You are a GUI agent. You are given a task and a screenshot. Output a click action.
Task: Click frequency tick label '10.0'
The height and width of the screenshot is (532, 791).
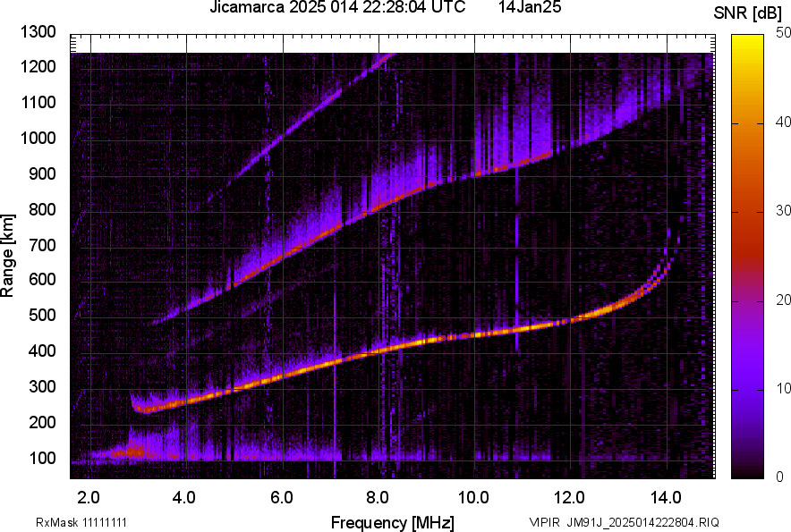473,498
